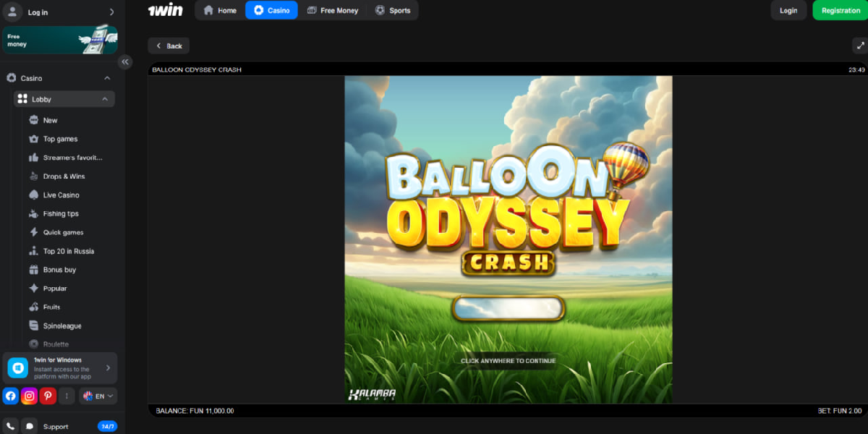Click the Fruits category icon
Viewport: 868px width, 434px height.
click(x=33, y=307)
